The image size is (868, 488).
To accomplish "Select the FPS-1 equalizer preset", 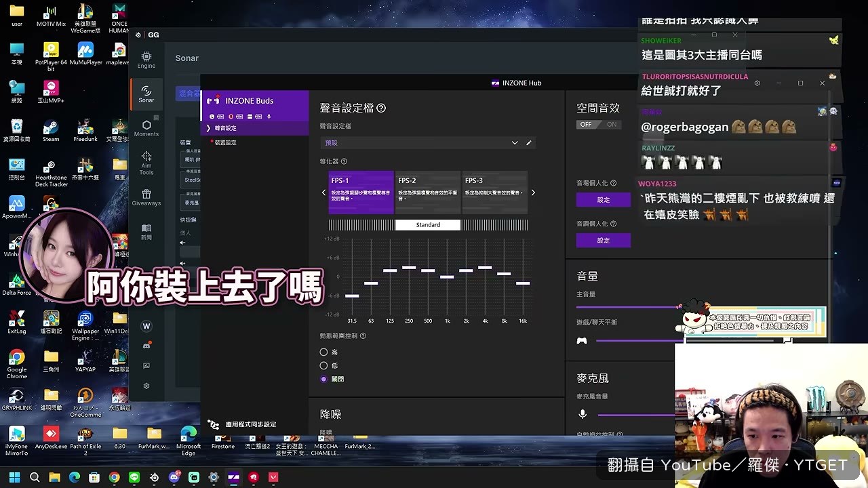I will [x=361, y=192].
